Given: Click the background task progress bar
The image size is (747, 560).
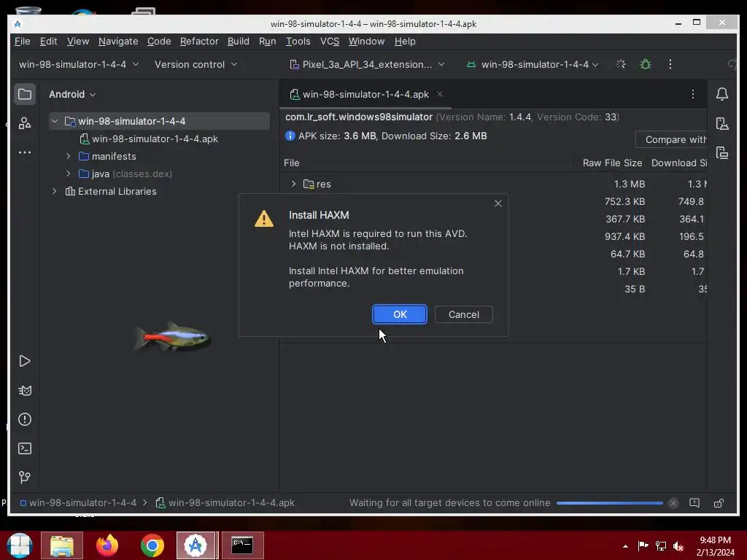Looking at the screenshot, I should [x=609, y=503].
